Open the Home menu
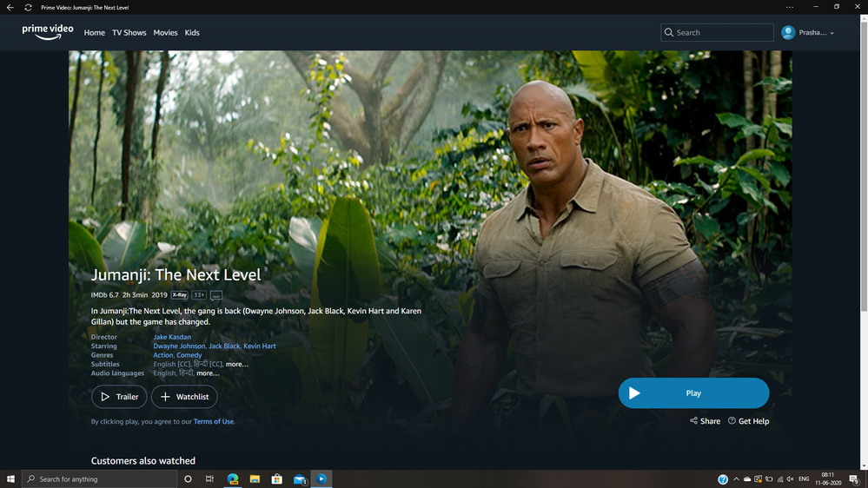Image resolution: width=868 pixels, height=488 pixels. pyautogui.click(x=94, y=33)
